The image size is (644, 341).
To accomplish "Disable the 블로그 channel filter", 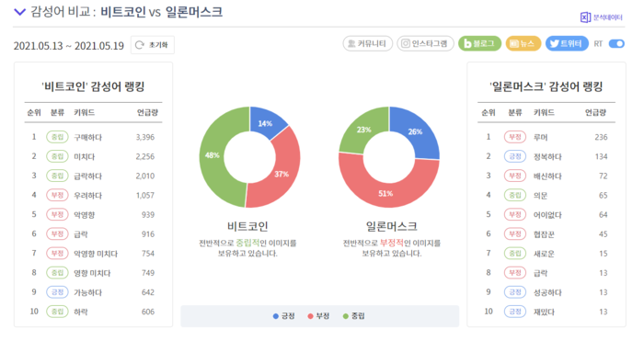I will [x=479, y=43].
